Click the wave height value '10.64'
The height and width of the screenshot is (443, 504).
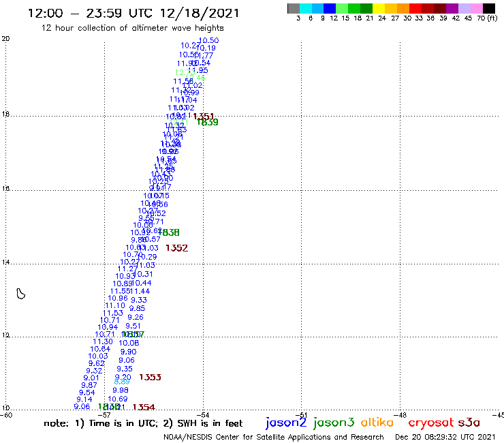100,349
